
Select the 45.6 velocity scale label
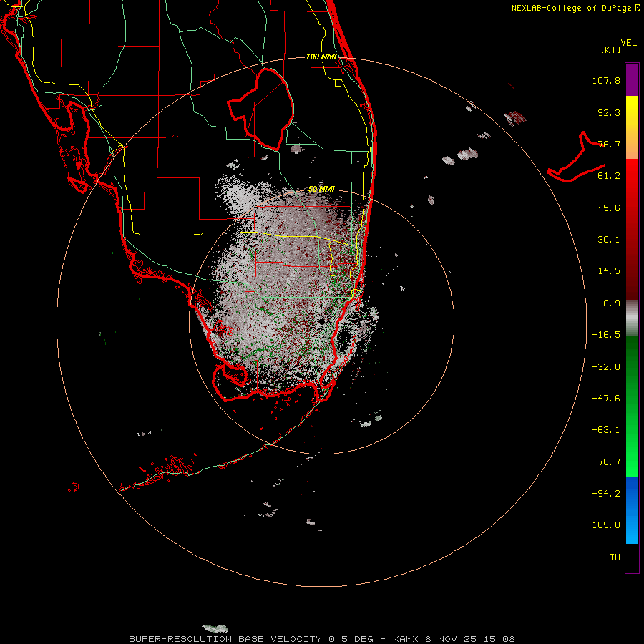click(609, 208)
